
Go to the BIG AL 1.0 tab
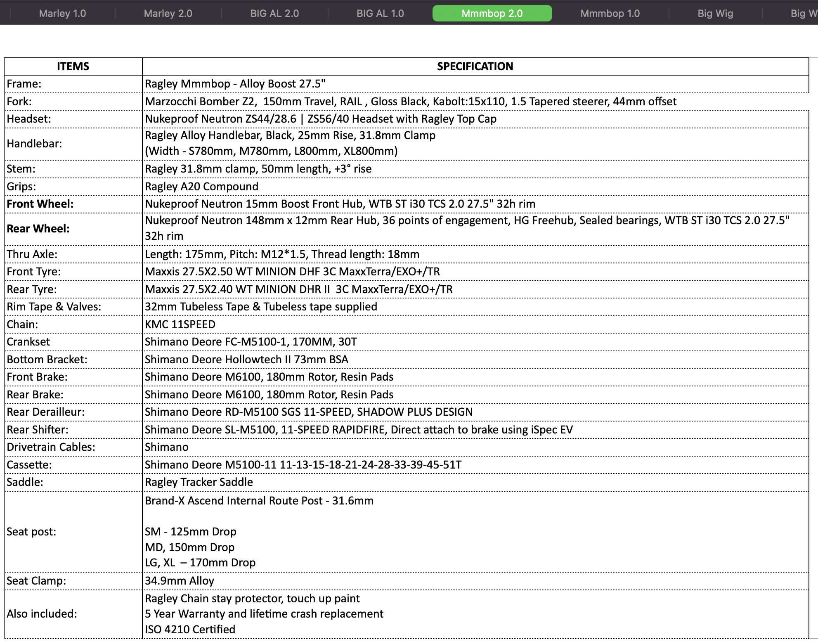coord(380,13)
